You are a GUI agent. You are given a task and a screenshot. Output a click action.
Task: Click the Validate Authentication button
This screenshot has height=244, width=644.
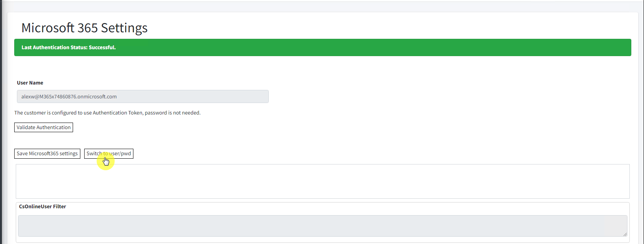point(43,127)
